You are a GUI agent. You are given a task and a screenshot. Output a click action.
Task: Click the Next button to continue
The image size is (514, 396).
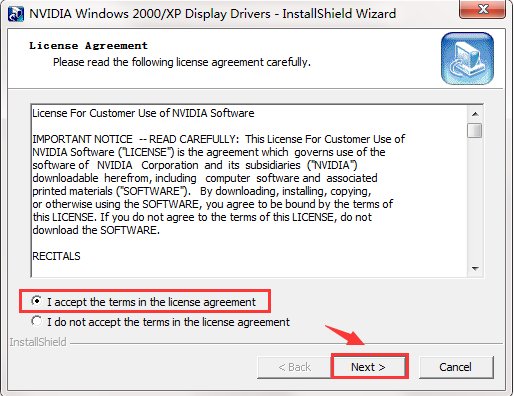(369, 367)
